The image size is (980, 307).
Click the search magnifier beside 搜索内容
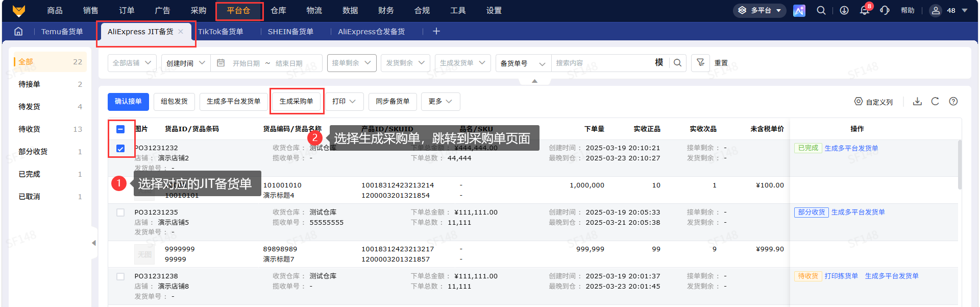(677, 63)
